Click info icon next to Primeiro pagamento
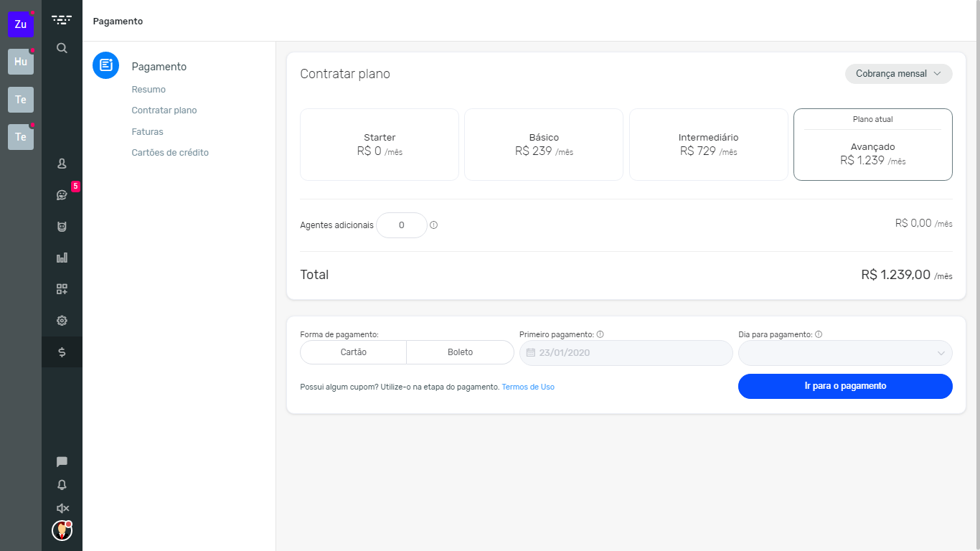The width and height of the screenshot is (980, 551). pos(600,334)
